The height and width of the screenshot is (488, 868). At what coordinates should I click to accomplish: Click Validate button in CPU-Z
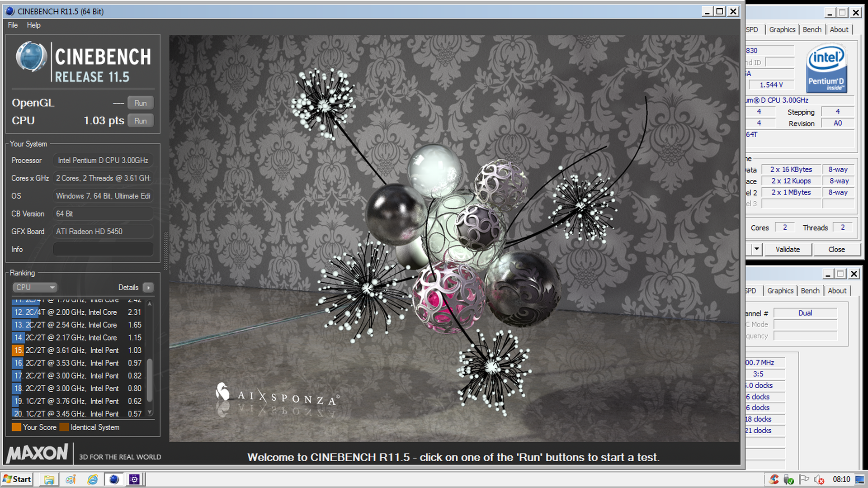click(x=788, y=249)
